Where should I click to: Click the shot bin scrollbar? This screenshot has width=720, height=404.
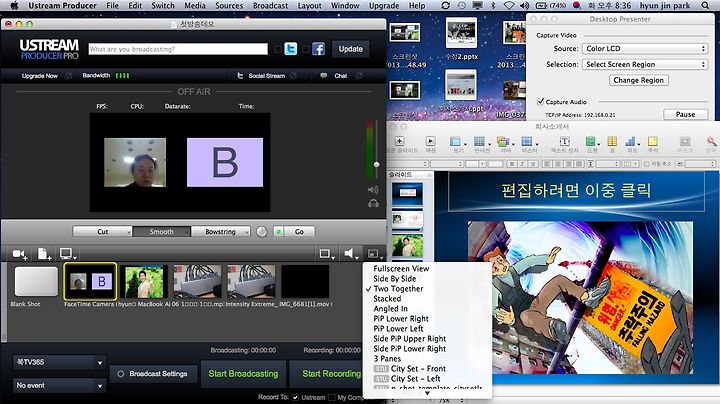pyautogui.click(x=4, y=302)
